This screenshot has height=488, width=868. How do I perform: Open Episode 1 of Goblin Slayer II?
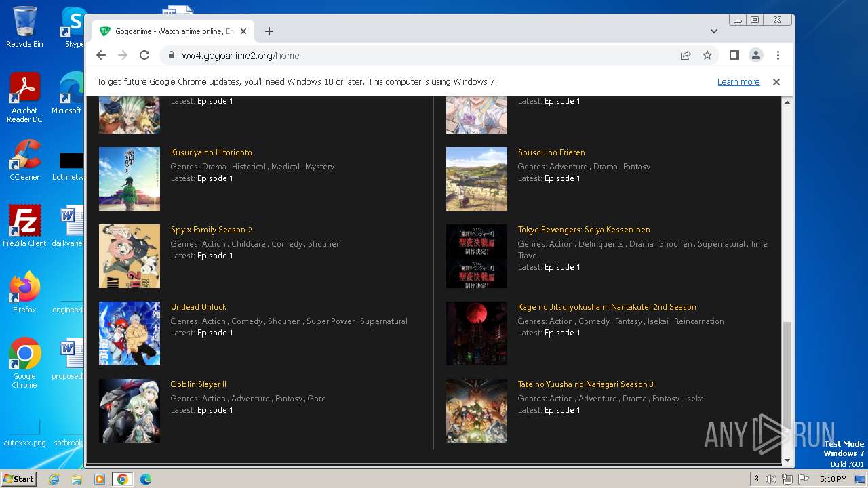[215, 410]
